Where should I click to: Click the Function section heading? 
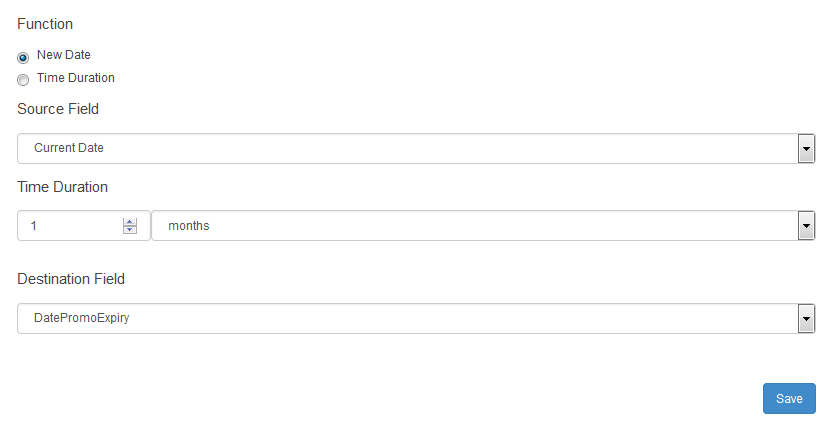point(45,24)
